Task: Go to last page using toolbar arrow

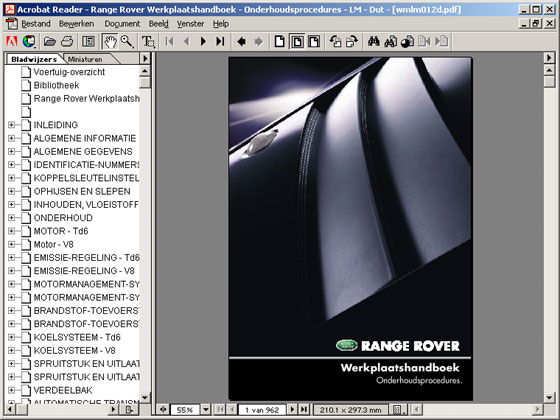Action: click(x=220, y=41)
